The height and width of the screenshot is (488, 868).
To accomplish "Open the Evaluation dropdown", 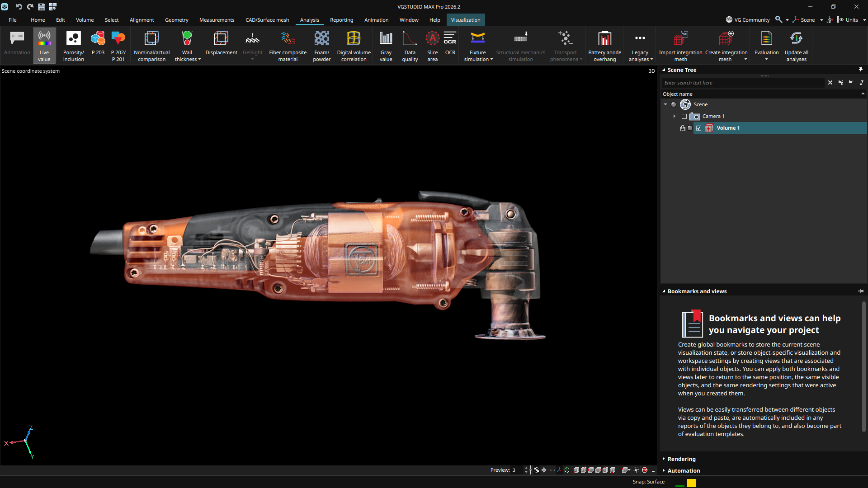I will pos(766,59).
